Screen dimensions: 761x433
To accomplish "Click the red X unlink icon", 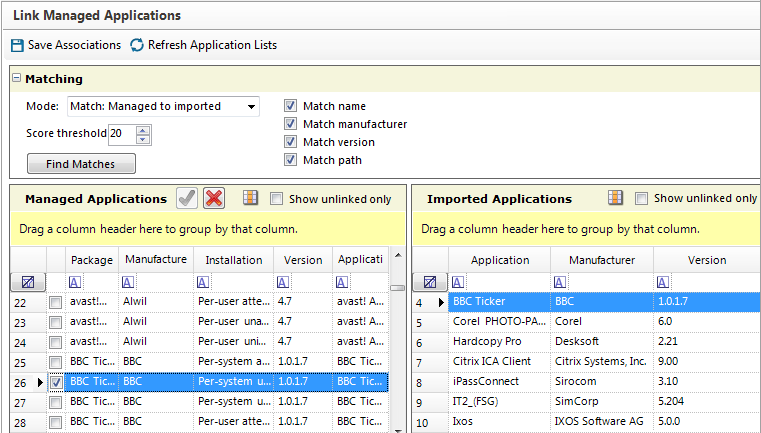I will (213, 198).
